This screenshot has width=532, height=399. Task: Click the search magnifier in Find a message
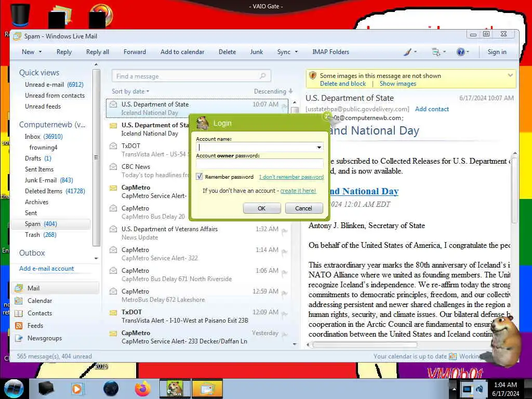click(262, 76)
